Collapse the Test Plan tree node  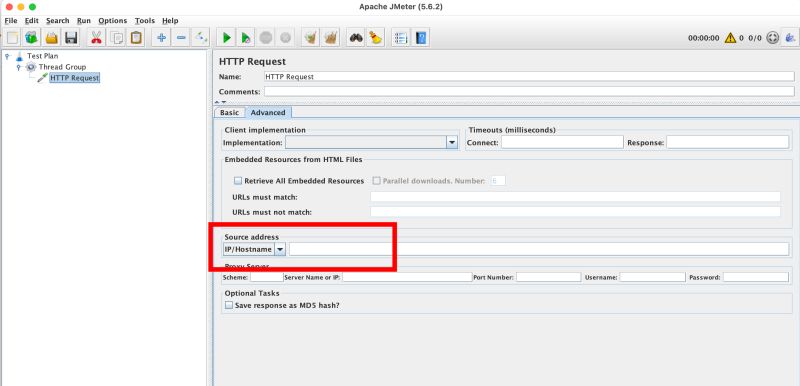point(7,56)
